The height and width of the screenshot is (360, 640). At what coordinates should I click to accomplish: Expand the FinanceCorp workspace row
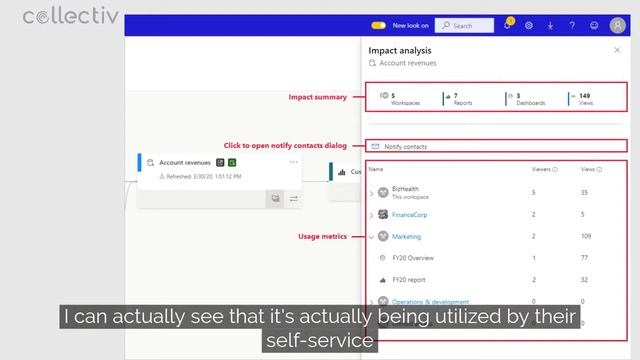tap(371, 215)
